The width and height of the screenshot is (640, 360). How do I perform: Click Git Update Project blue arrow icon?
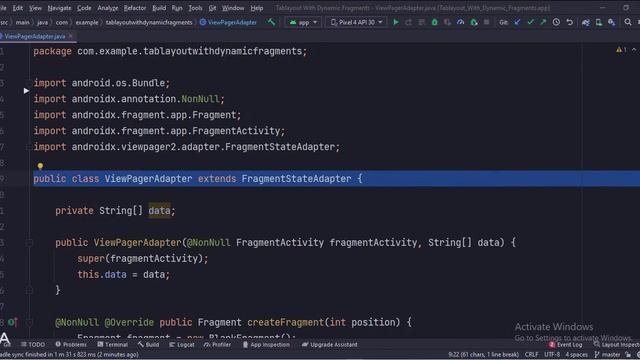pyautogui.click(x=518, y=22)
